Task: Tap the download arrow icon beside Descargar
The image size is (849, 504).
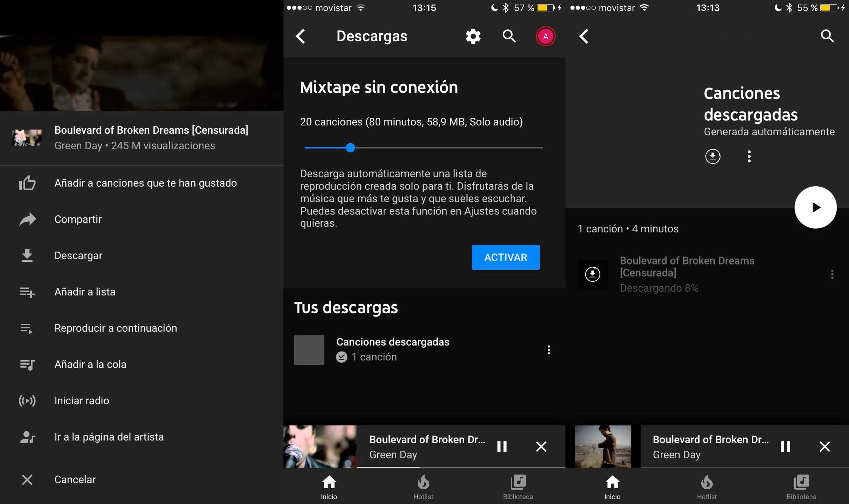Action: point(27,255)
